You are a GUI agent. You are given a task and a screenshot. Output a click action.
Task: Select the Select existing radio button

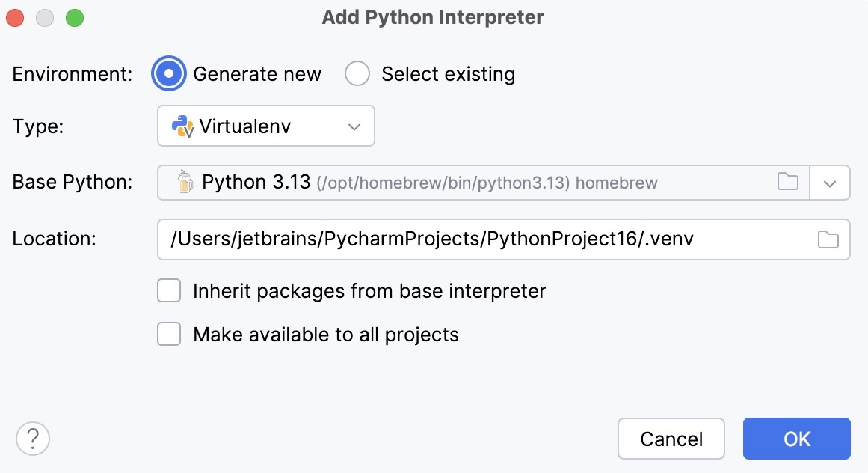pos(357,73)
